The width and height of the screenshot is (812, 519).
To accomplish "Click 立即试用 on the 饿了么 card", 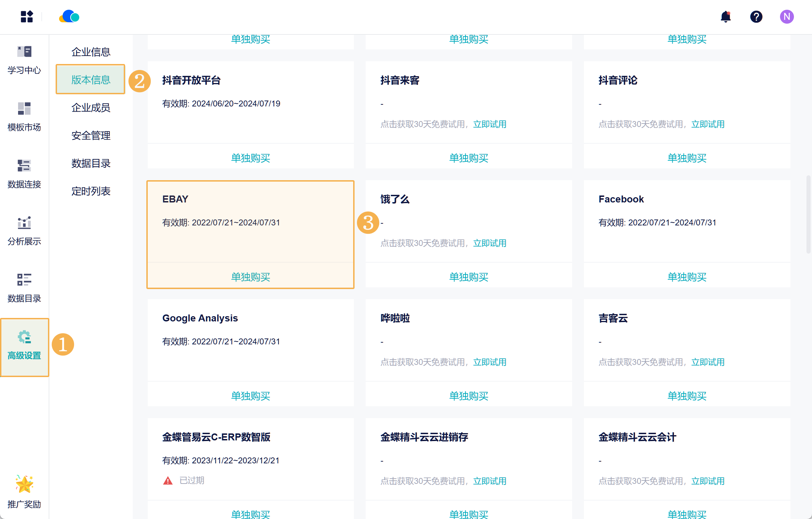I will tap(489, 243).
